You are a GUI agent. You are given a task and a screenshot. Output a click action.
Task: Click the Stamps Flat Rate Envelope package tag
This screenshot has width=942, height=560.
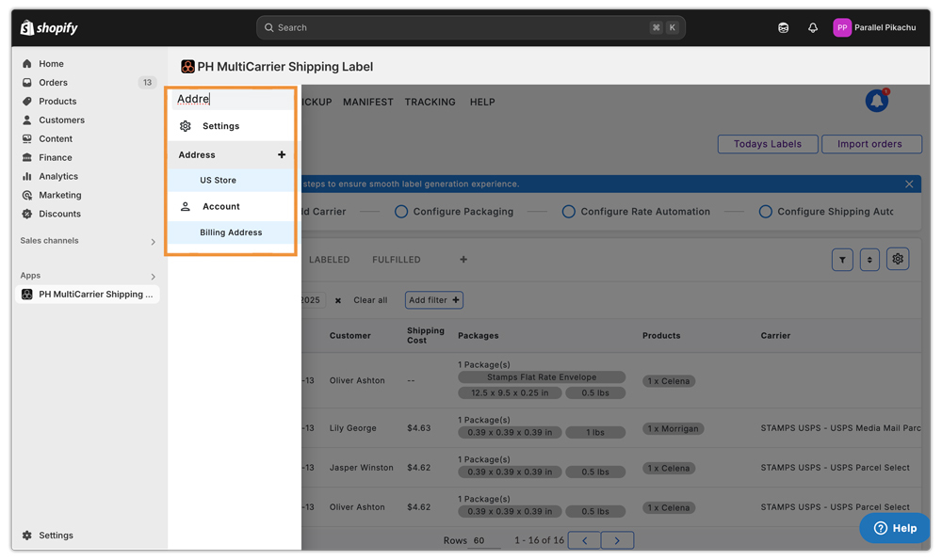[x=542, y=376]
